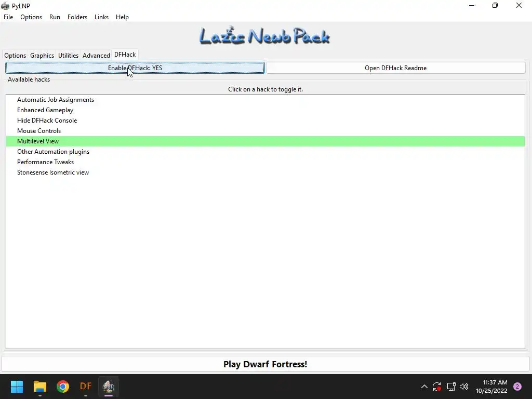Click the PyLNP taskbar icon
This screenshot has height=399, width=532.
109,387
